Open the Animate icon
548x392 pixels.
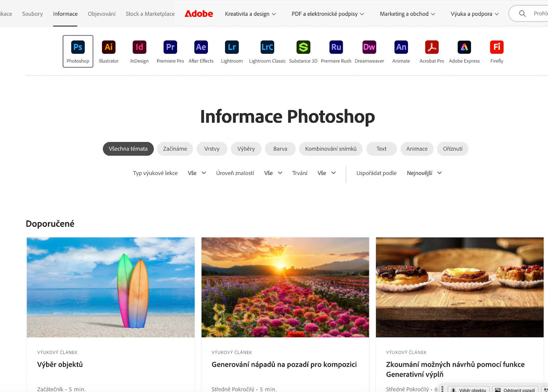[401, 47]
